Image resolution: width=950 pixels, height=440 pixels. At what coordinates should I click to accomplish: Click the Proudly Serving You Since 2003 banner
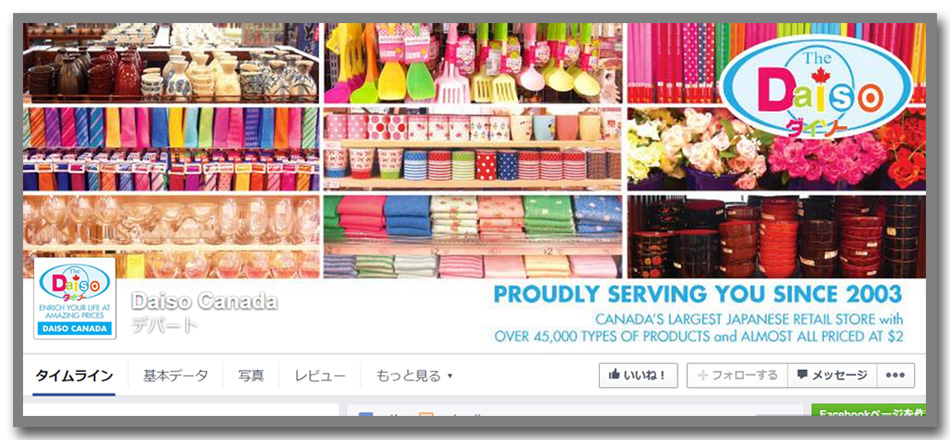coord(698,295)
